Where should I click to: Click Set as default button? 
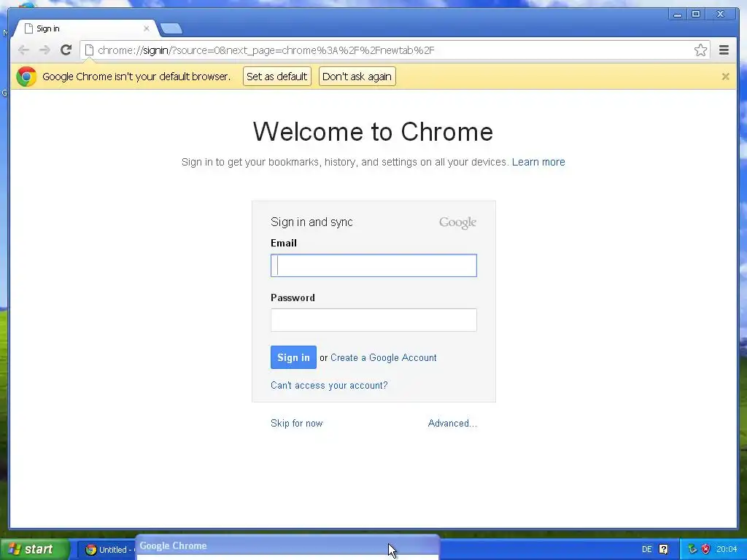coord(276,76)
